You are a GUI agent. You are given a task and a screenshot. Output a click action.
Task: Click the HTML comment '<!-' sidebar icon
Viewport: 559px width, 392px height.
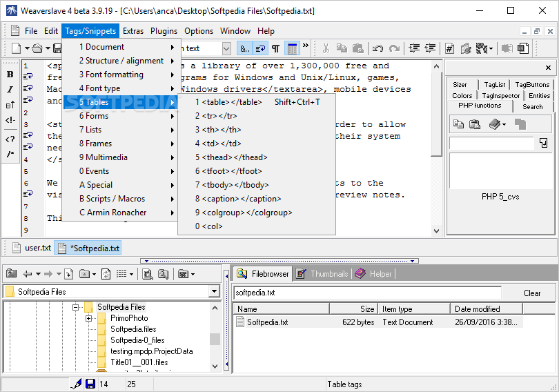(10, 119)
